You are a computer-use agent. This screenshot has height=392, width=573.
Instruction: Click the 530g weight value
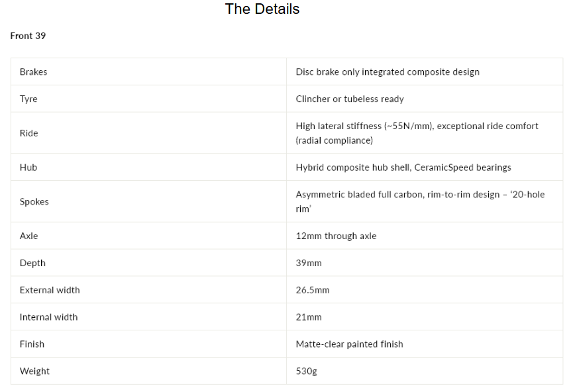(306, 371)
